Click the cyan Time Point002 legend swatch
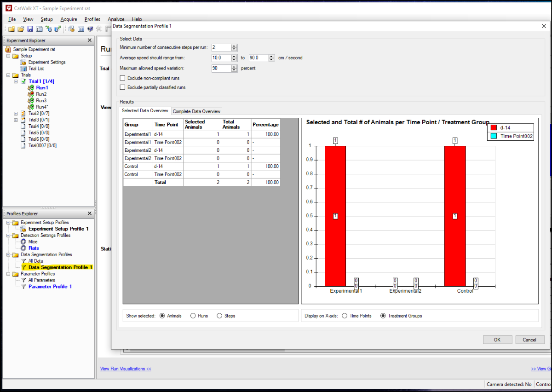 point(494,136)
